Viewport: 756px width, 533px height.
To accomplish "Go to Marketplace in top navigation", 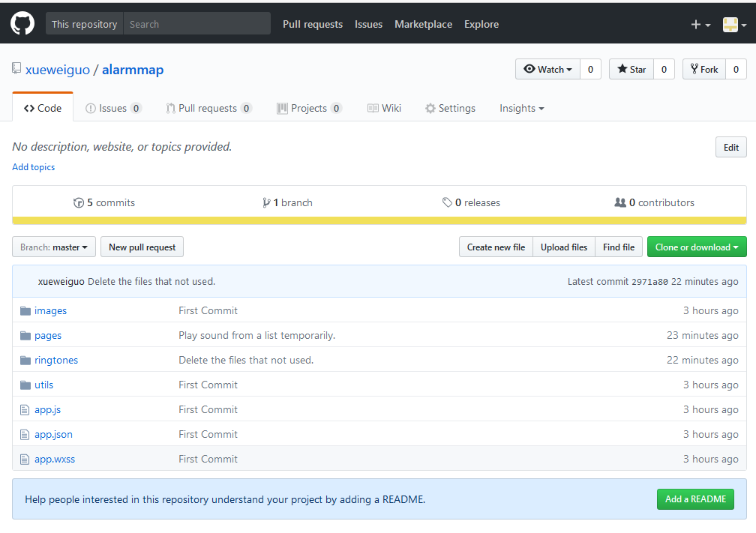I will pos(423,24).
